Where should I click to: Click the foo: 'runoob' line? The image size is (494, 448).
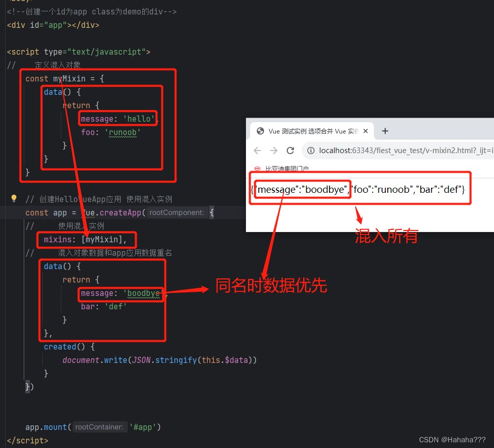110,132
